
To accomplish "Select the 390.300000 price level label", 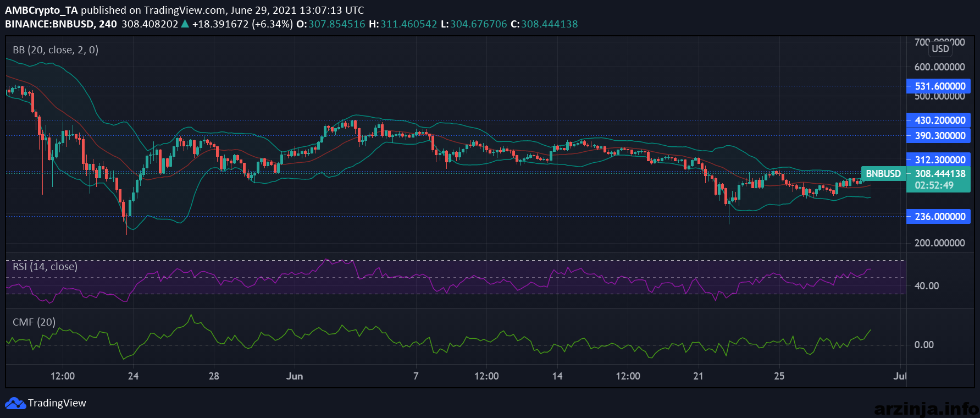I will [x=938, y=136].
